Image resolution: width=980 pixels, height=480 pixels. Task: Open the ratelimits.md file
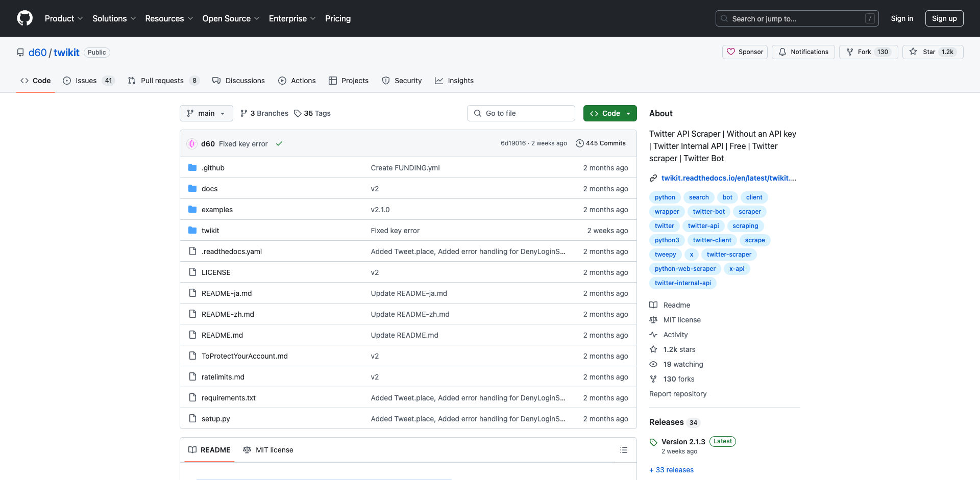click(x=223, y=377)
